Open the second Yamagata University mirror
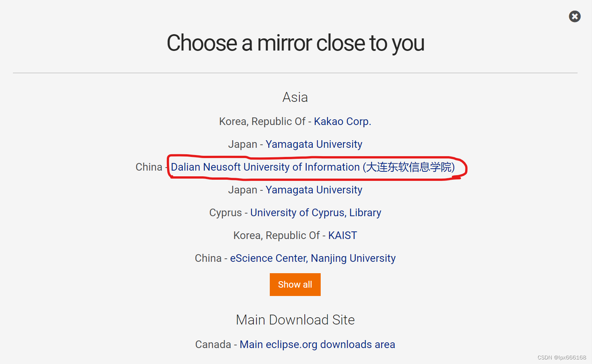592x364 pixels. (x=314, y=190)
